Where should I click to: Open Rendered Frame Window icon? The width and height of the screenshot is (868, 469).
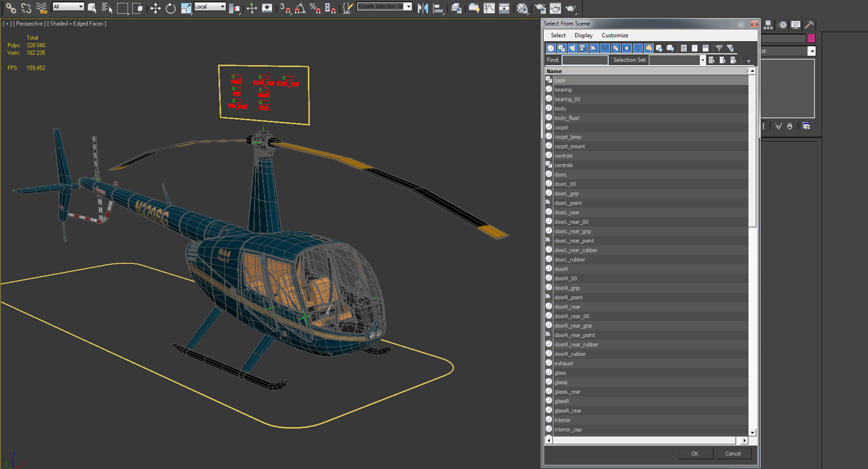[555, 8]
